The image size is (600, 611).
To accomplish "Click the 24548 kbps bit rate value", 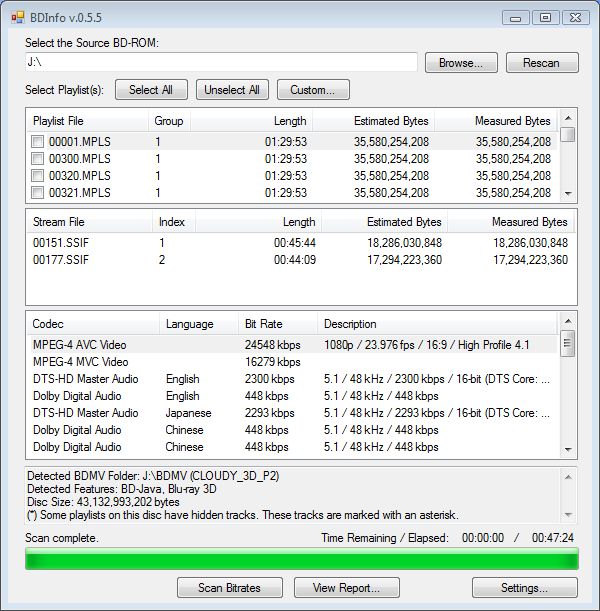I will tap(273, 345).
